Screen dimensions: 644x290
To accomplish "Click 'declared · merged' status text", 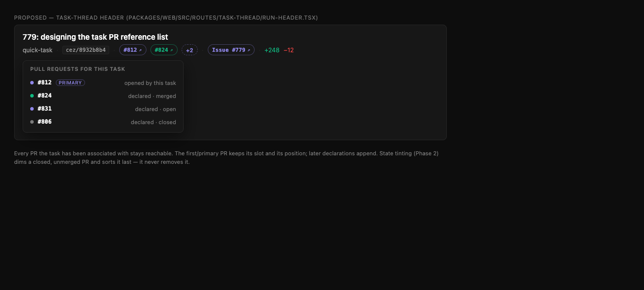I will [x=152, y=96].
